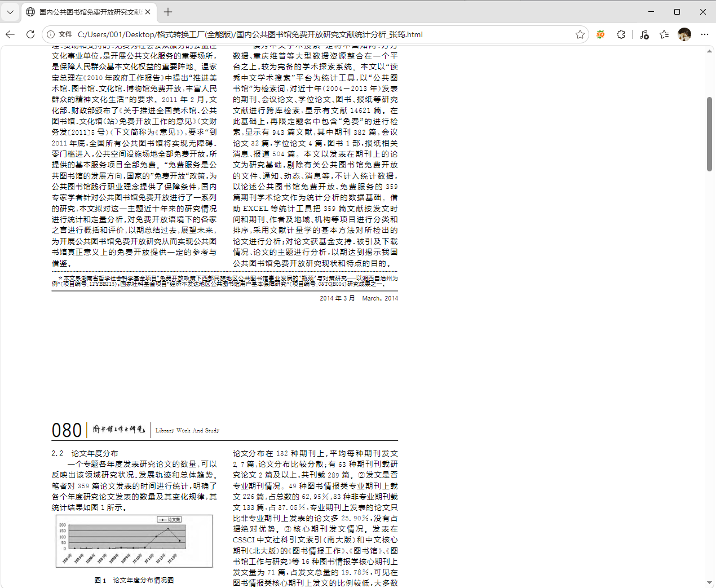Click the chart legend 论文数
The width and height of the screenshot is (716, 588).
170,519
